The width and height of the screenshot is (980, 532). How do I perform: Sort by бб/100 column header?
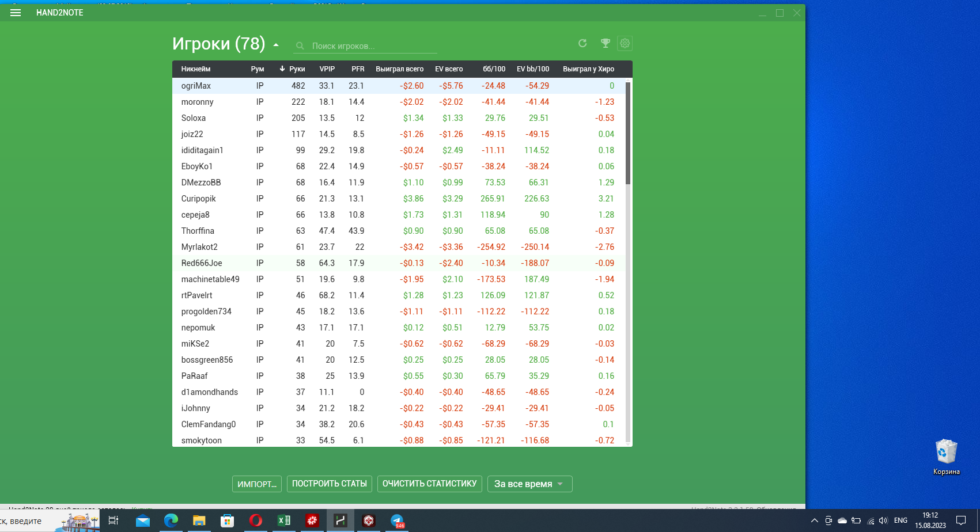point(494,69)
